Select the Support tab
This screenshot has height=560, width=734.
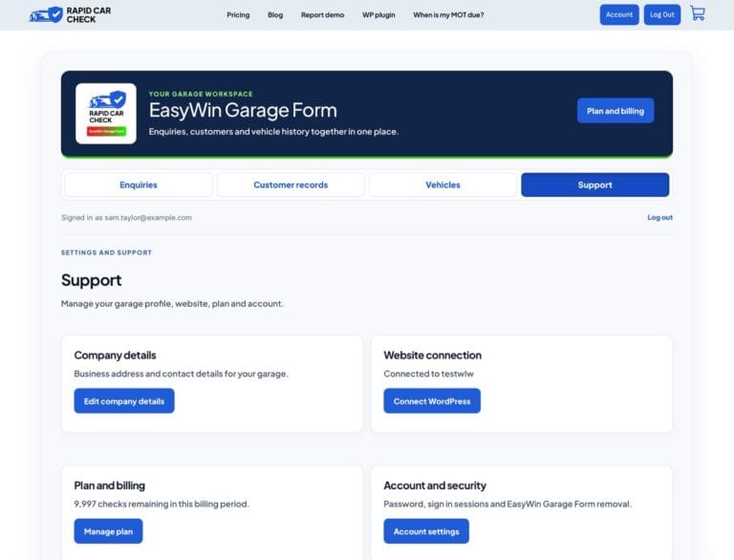[595, 185]
